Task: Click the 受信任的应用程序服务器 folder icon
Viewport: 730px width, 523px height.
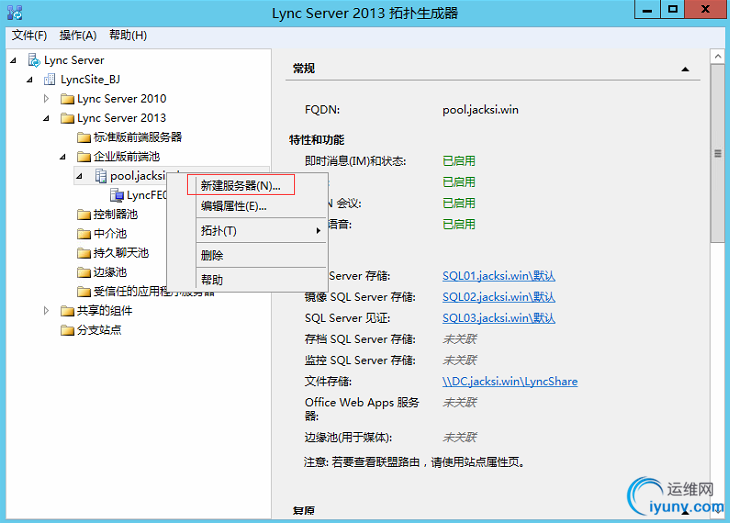Action: [x=84, y=292]
